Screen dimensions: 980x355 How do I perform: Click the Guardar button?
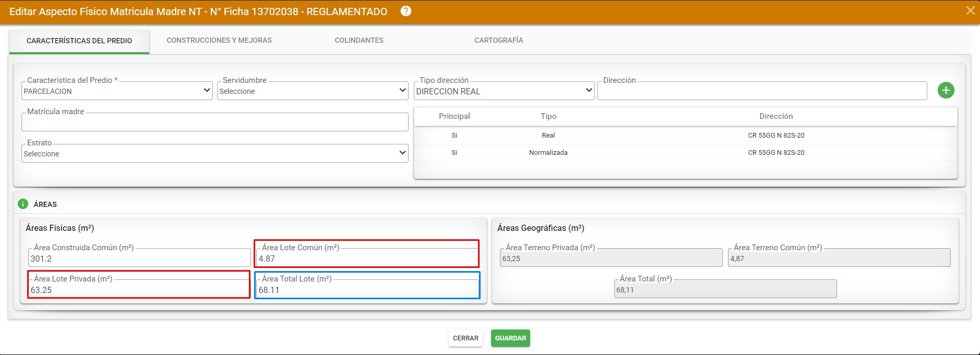pos(510,338)
